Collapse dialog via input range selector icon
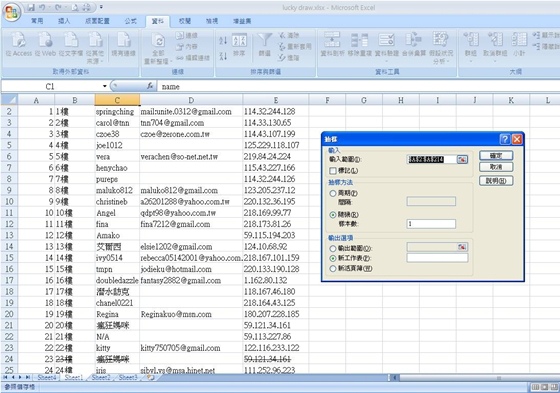This screenshot has height=393, width=560. point(462,159)
